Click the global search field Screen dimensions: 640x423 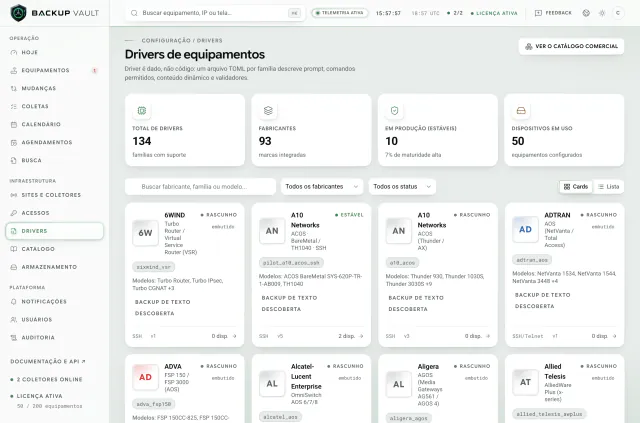tap(215, 13)
